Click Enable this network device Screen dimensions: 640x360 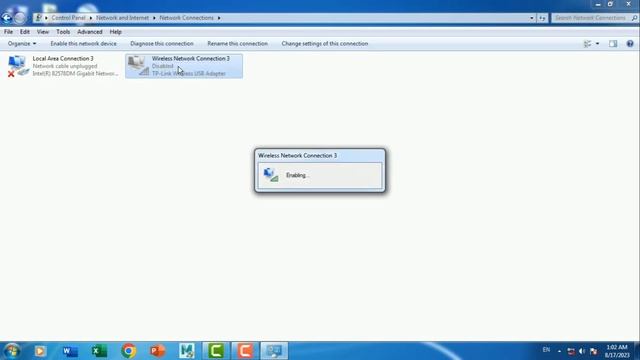(83, 44)
